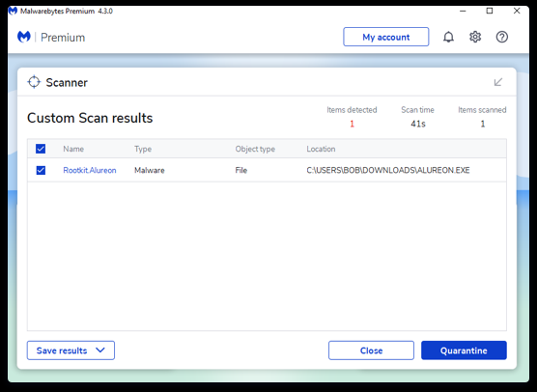Collapse the Scanner panel arrow icon

498,82
